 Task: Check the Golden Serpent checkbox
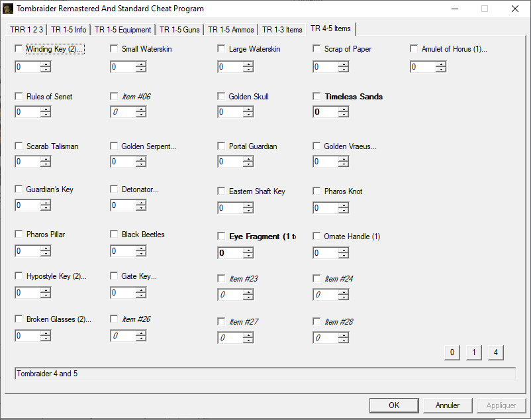(x=114, y=146)
